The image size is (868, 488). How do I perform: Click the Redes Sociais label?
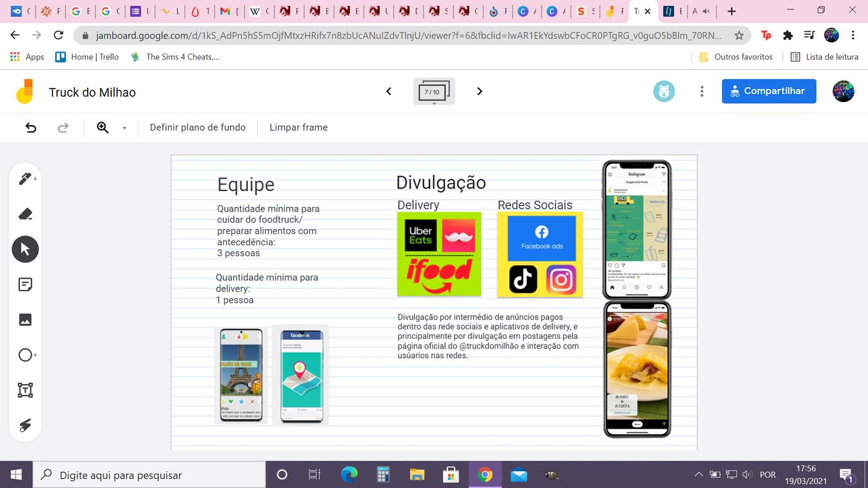pyautogui.click(x=535, y=205)
